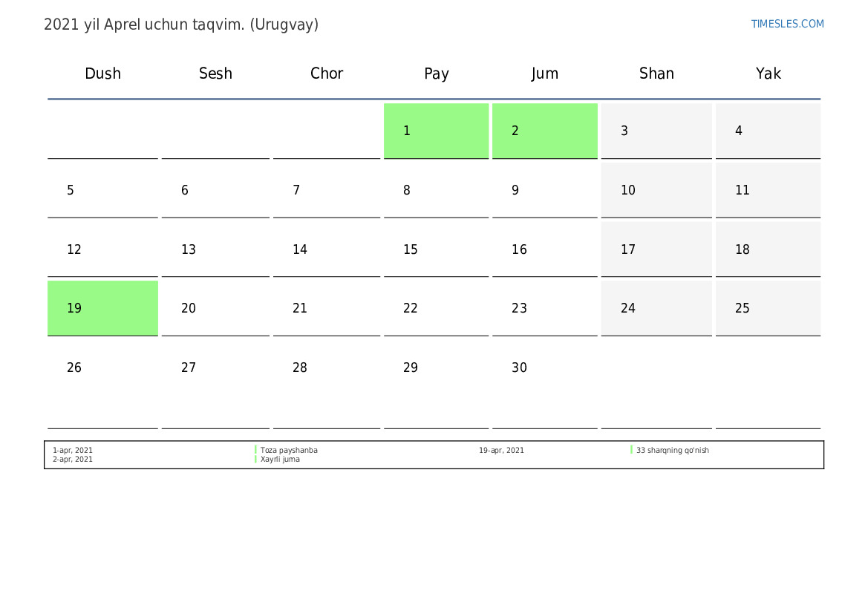Select Saturday April 3 cell
Viewport: 868px width, 614px height.
coord(656,131)
